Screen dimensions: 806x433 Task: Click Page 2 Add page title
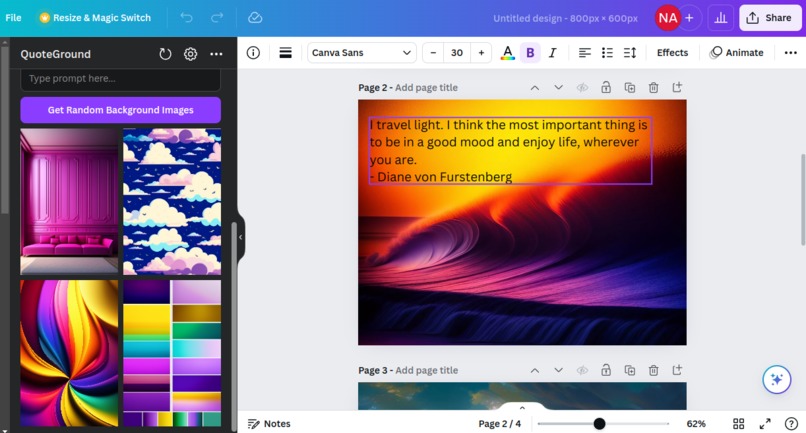click(x=426, y=88)
